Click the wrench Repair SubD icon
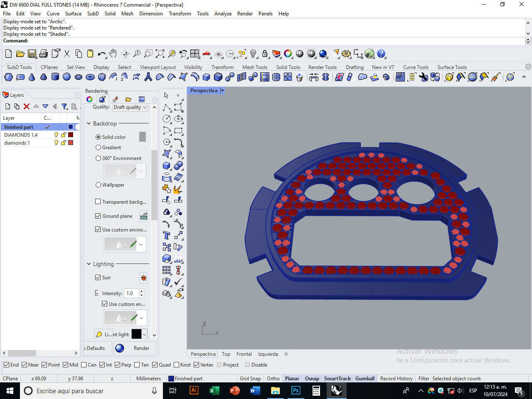Image resolution: width=532 pixels, height=399 pixels. pos(424,77)
